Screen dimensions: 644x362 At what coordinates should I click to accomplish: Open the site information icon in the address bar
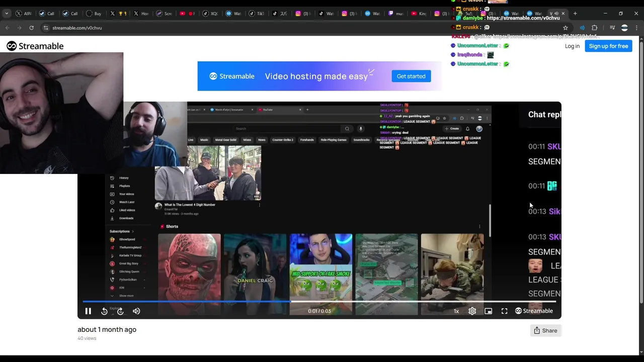click(x=45, y=28)
